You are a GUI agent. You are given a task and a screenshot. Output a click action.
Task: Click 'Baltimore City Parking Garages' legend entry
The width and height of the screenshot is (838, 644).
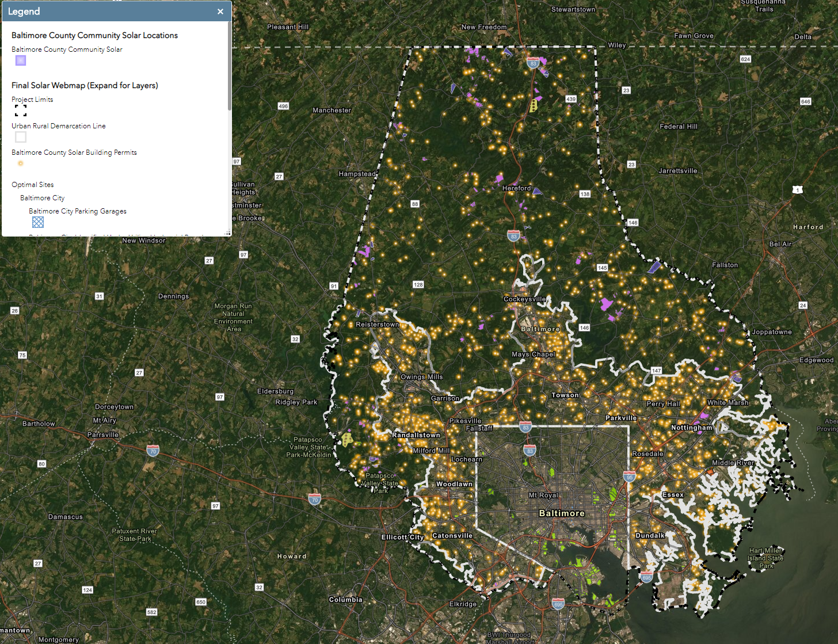click(78, 211)
